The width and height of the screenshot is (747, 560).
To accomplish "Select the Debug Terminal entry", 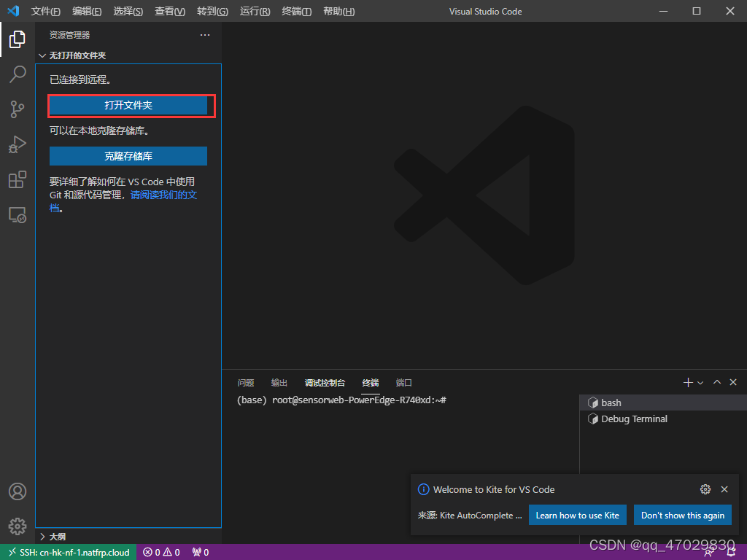I will pyautogui.click(x=662, y=419).
